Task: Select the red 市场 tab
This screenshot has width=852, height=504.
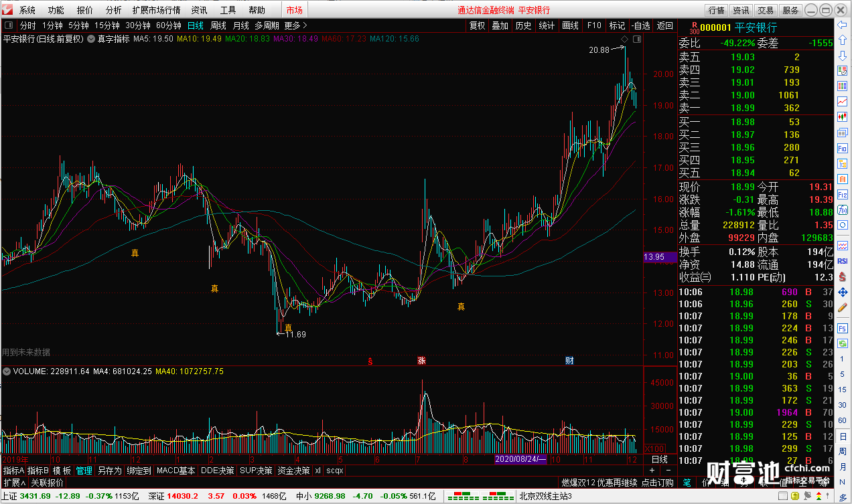Action: tap(295, 10)
